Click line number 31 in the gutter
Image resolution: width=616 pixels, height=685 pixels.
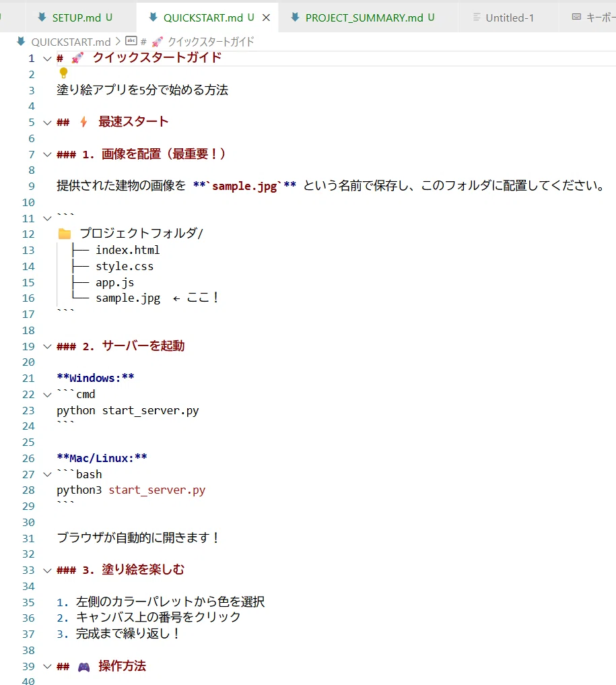[28, 539]
